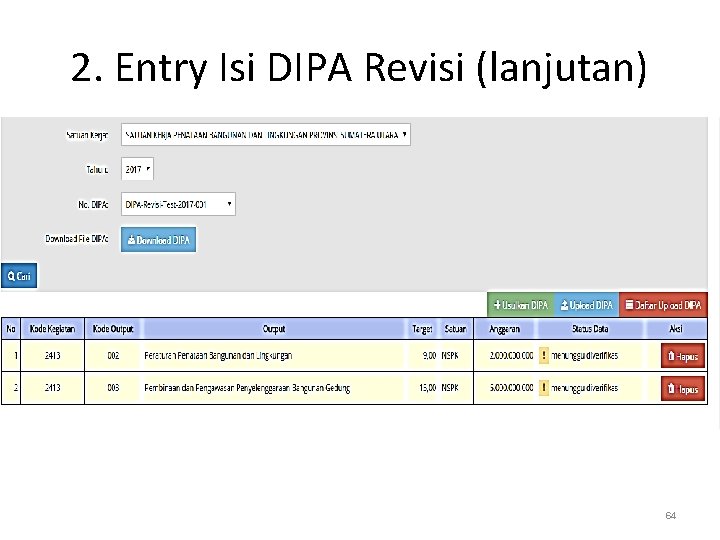This screenshot has height=540, width=720.
Task: Click the Anggaran value 5.000.000.000
Action: (511, 388)
